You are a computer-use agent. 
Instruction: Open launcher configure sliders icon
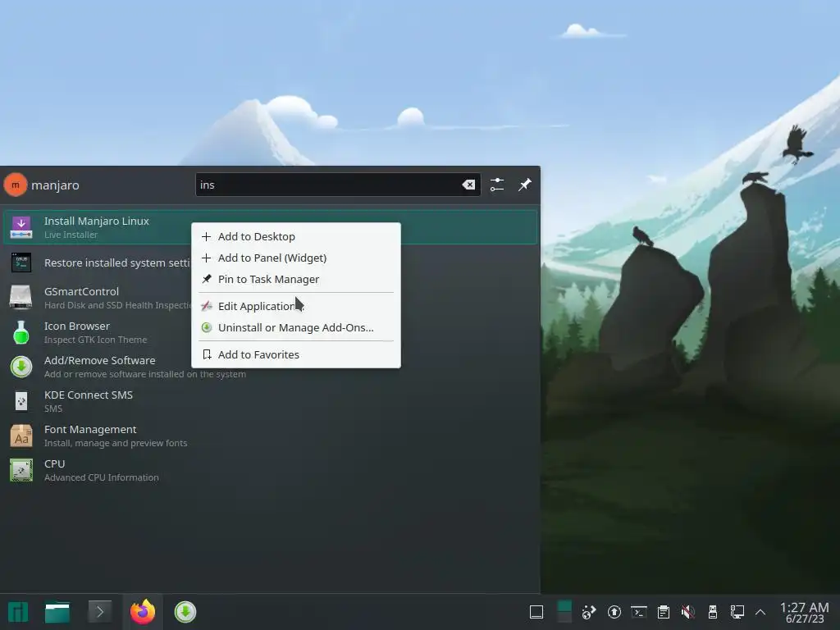tap(497, 185)
